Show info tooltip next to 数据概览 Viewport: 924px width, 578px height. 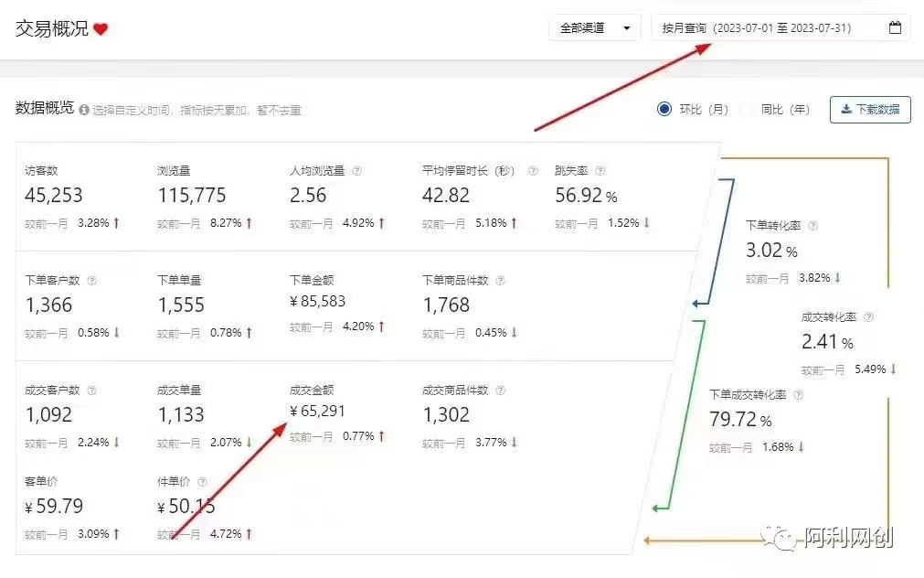coord(84,110)
